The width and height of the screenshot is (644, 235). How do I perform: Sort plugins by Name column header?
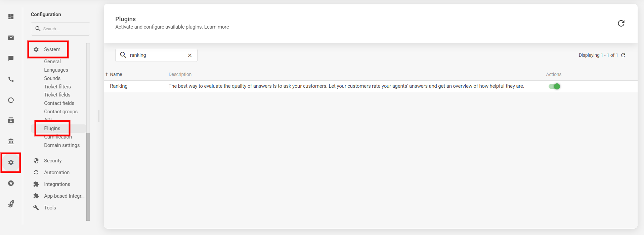[116, 74]
